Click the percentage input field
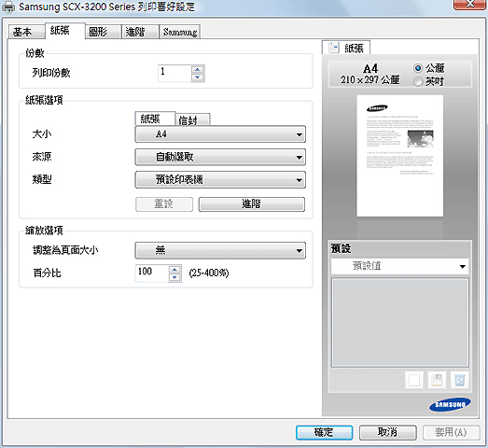The height and width of the screenshot is (448, 488). (152, 273)
